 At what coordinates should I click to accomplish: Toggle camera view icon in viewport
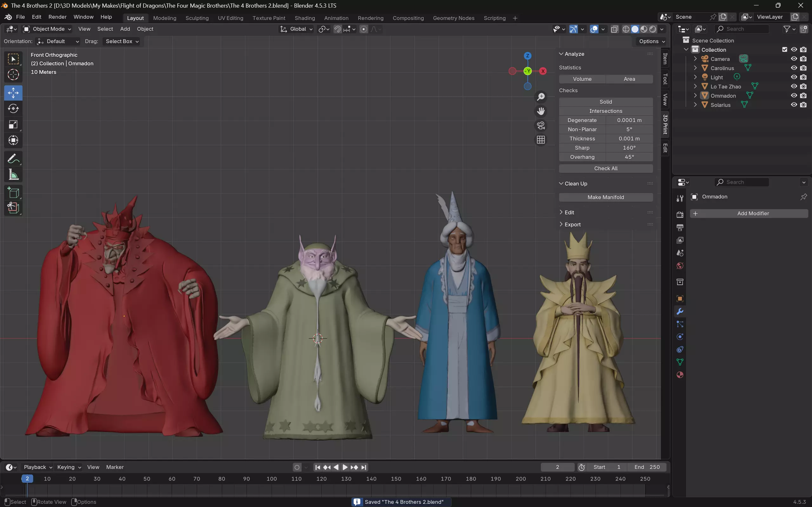[x=541, y=126]
